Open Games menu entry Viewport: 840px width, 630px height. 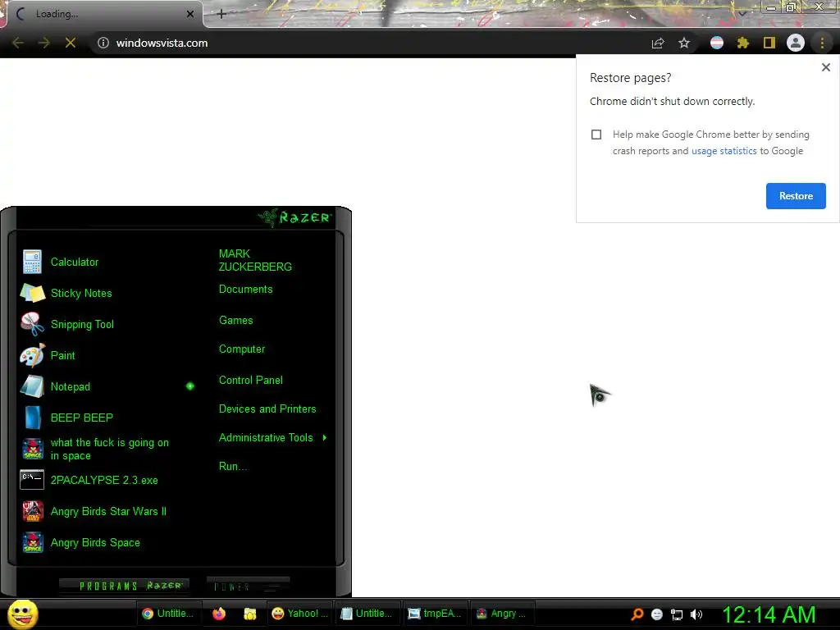pyautogui.click(x=235, y=321)
